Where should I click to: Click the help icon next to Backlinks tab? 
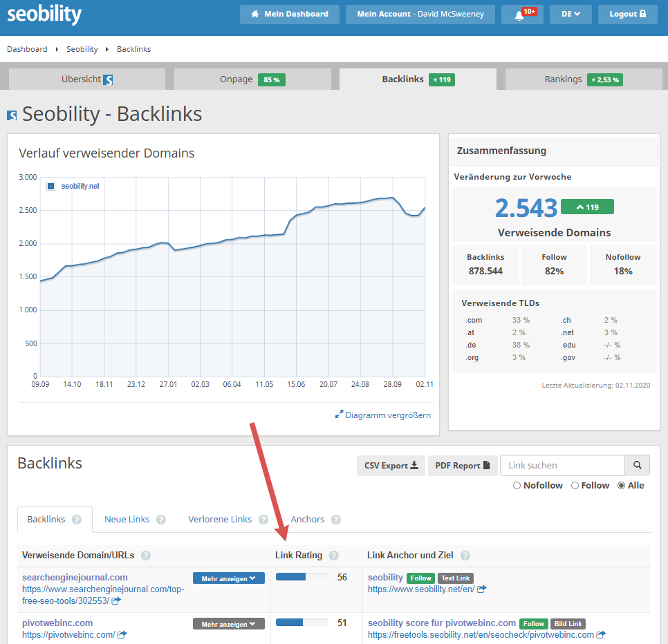point(77,520)
